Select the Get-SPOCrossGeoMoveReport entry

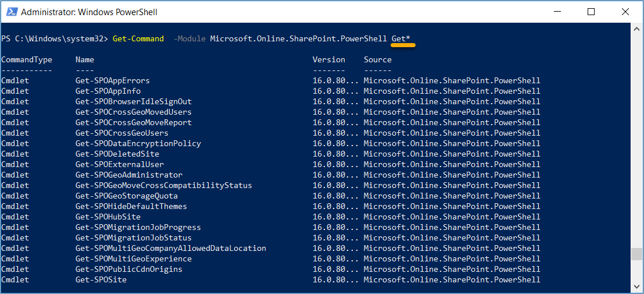pos(134,122)
